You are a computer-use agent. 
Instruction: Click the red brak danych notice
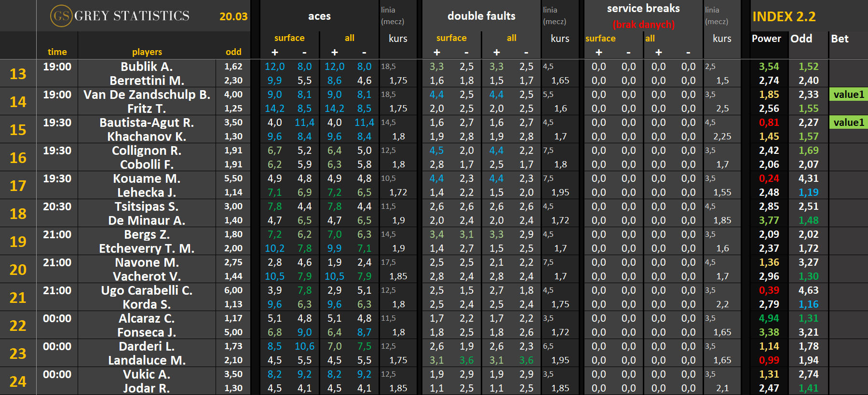[x=643, y=24]
